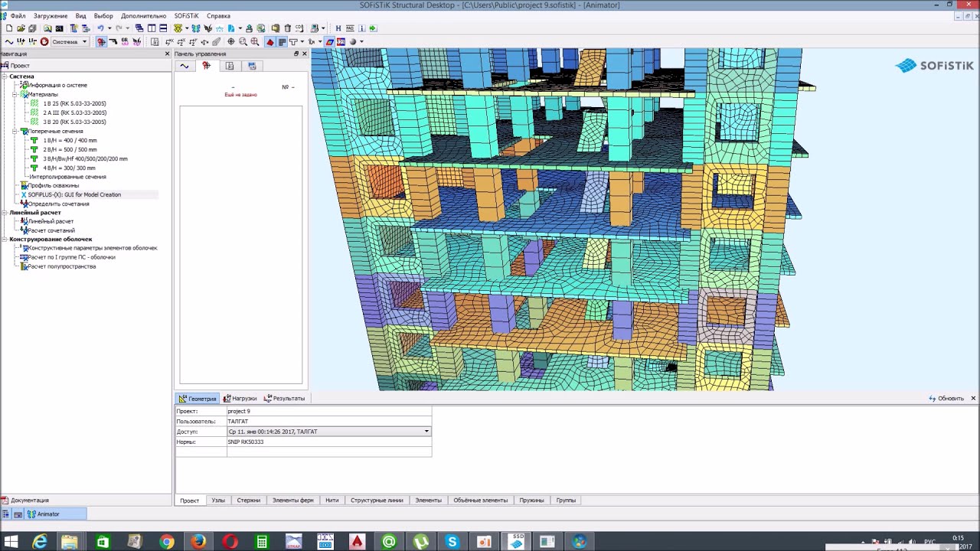Open the Skype icon in taskbar
The width and height of the screenshot is (980, 551).
pos(452,542)
